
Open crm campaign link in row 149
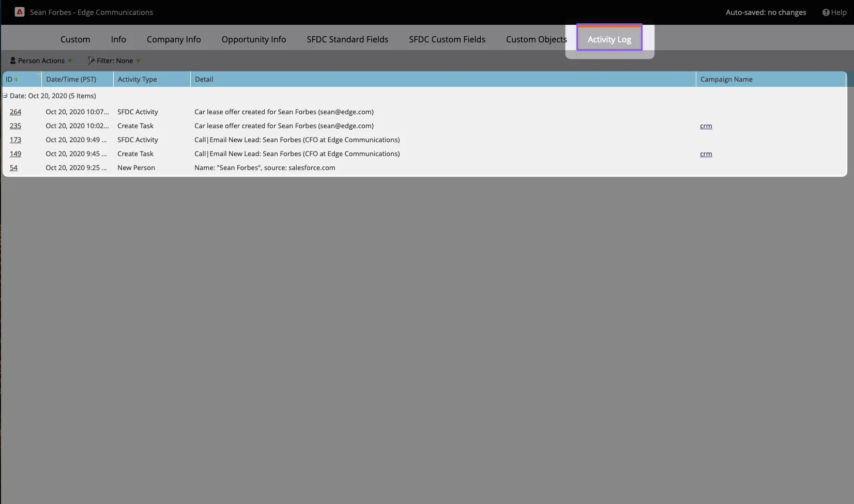click(x=706, y=154)
